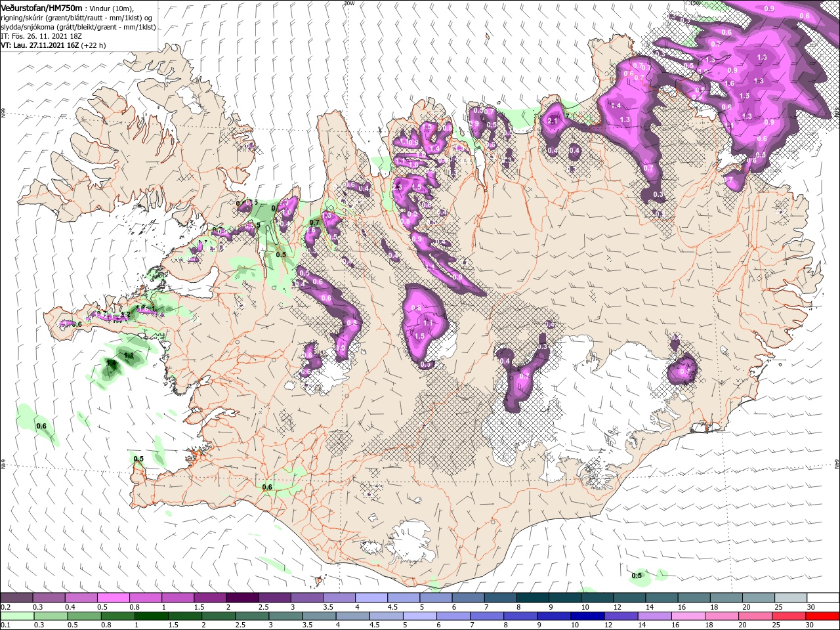This screenshot has width=840, height=630.
Task: Pick the pale periwinkle 5 rain legend swatch
Action: click(419, 616)
